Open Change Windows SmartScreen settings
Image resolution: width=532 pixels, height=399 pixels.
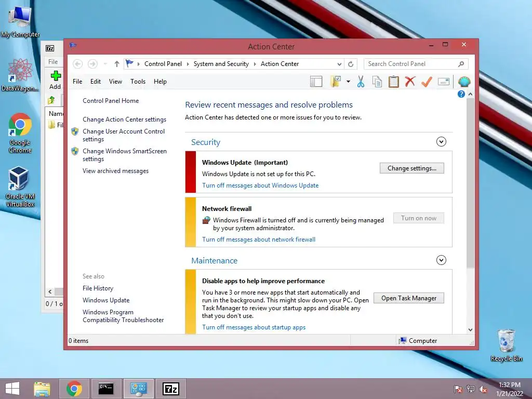point(125,155)
